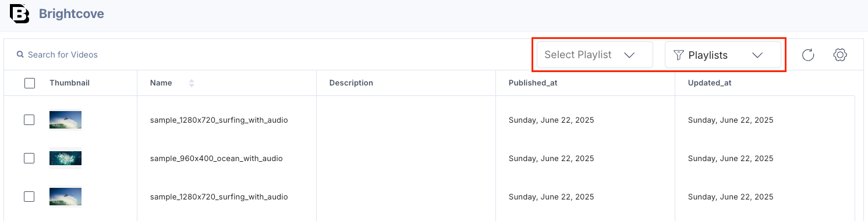Screen dimensions: 868x221
Task: Click the Brightcove logo icon
Action: [19, 13]
